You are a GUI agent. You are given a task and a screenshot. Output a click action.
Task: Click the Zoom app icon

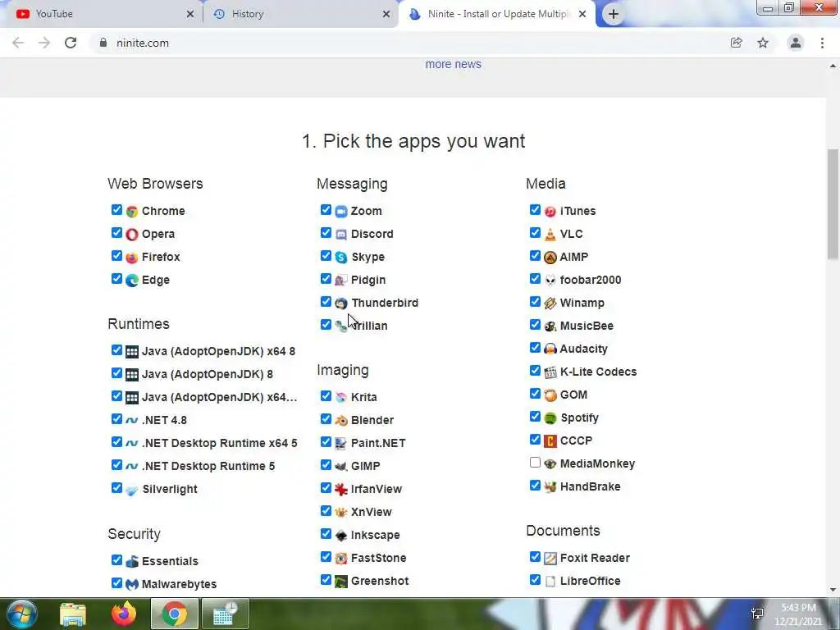coord(341,211)
